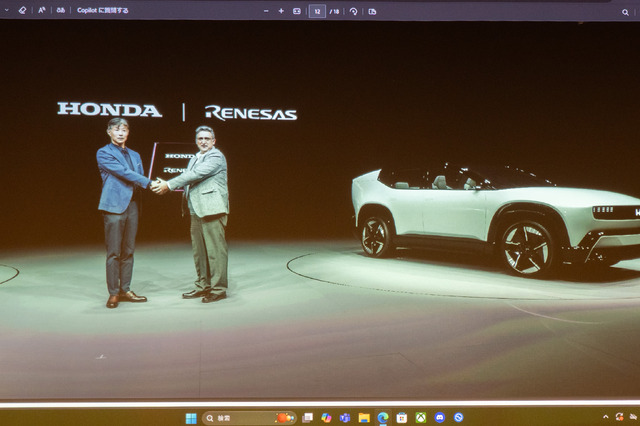Screen dimensions: 640x426
Task: Focus the taskbar search box
Action: 249,418
